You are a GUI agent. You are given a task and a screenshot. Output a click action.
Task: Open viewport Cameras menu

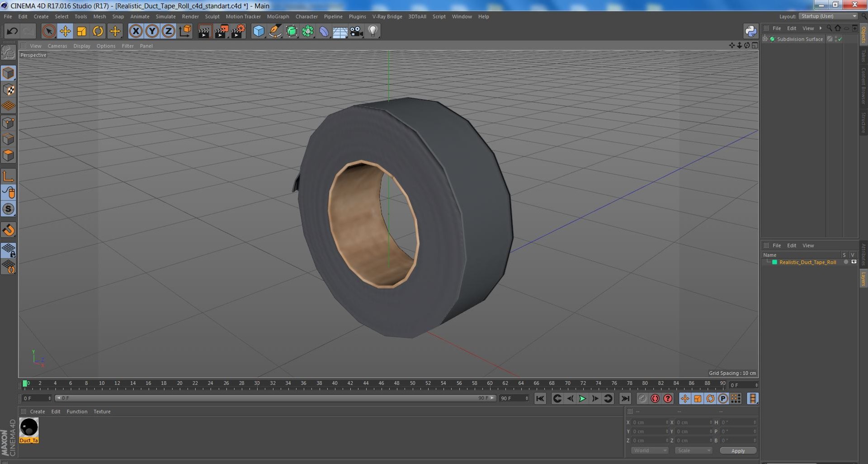pos(57,46)
